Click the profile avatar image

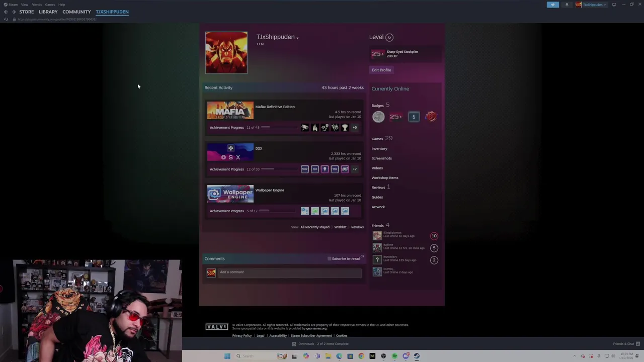pos(226,53)
